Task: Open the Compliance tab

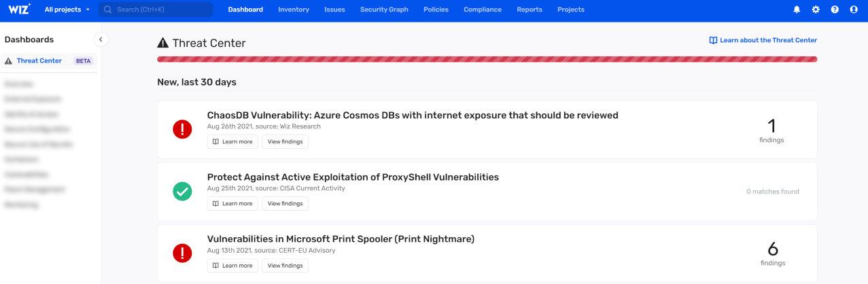Action: coord(483,10)
